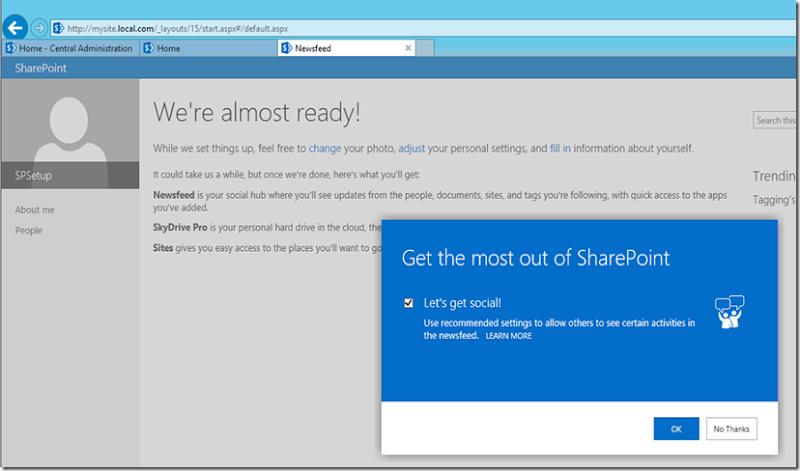
Task: Click the Central Administration tab favicon
Action: (x=11, y=48)
